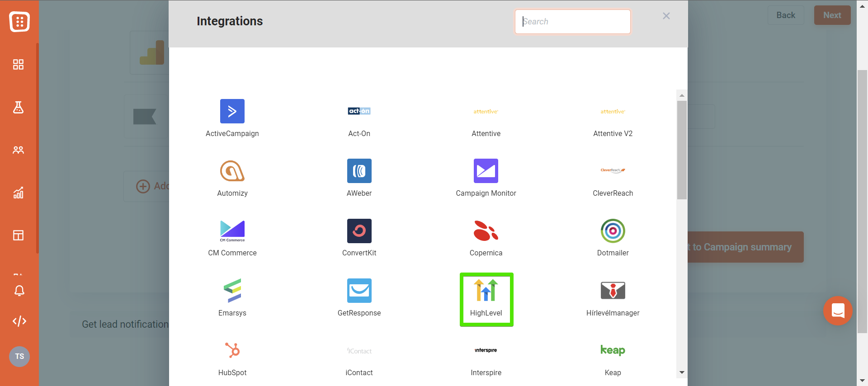Focus the integrations Search field
This screenshot has width=868, height=386.
click(x=572, y=22)
